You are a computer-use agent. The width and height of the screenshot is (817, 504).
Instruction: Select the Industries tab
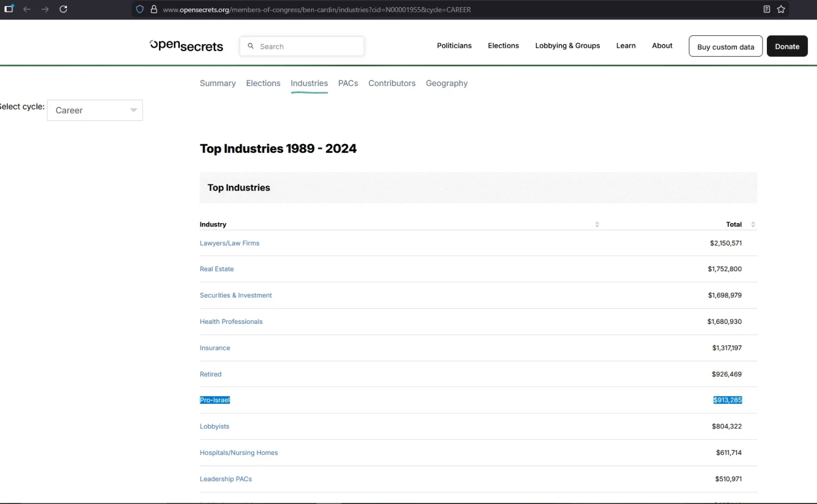point(309,83)
